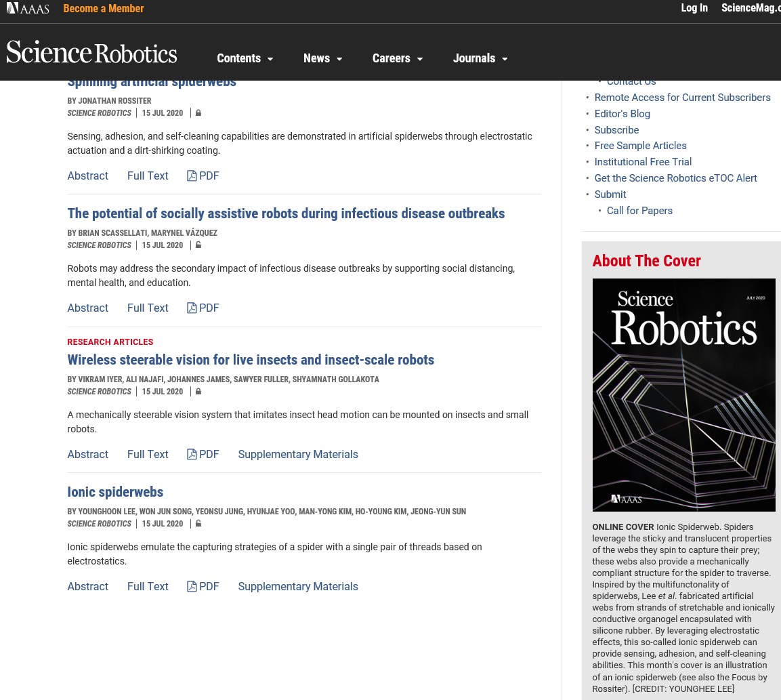The height and width of the screenshot is (700, 781).
Task: Open Supplementary Materials for Ionic spiderwebs
Action: pos(298,586)
